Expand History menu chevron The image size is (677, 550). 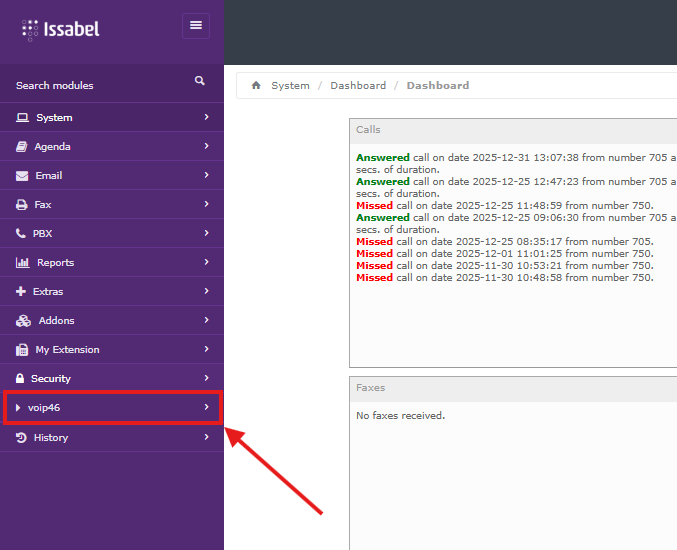[x=206, y=437]
